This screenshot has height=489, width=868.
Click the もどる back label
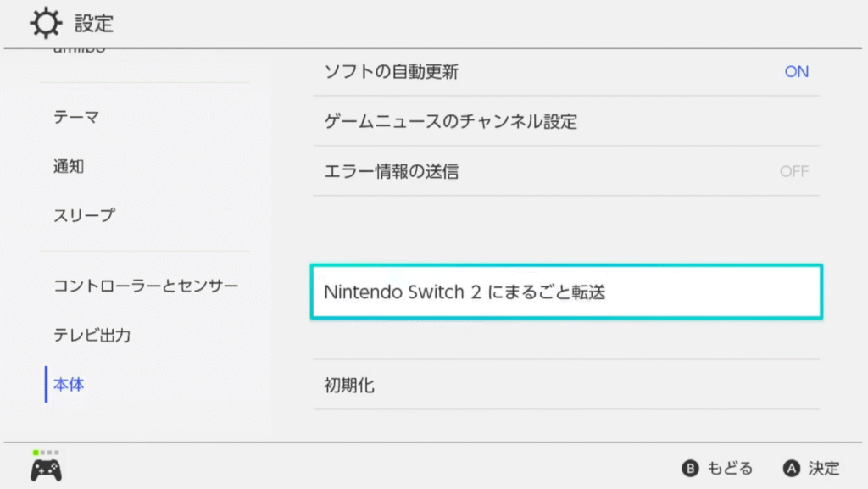point(730,469)
